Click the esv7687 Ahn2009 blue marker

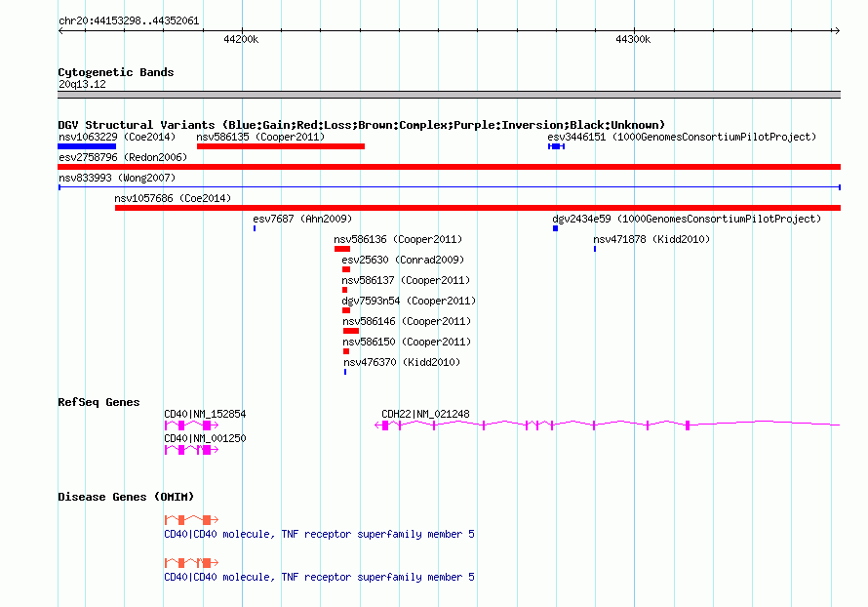coord(255,228)
